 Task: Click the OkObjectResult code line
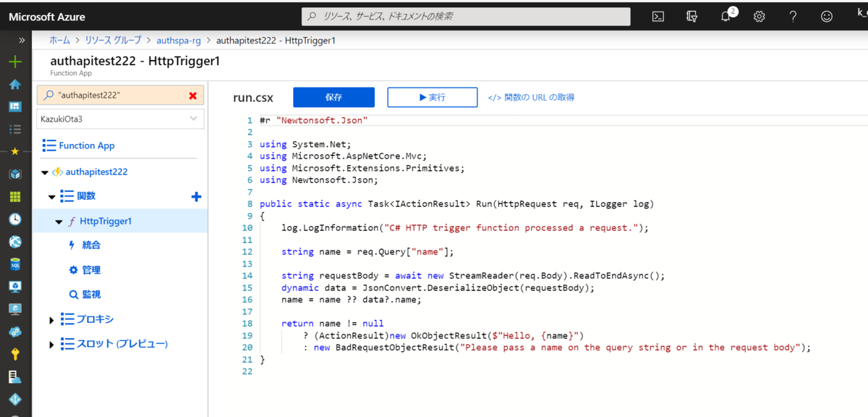click(x=443, y=335)
